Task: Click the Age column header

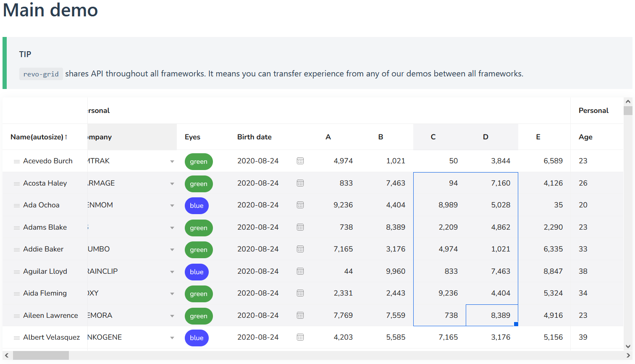Action: (585, 137)
